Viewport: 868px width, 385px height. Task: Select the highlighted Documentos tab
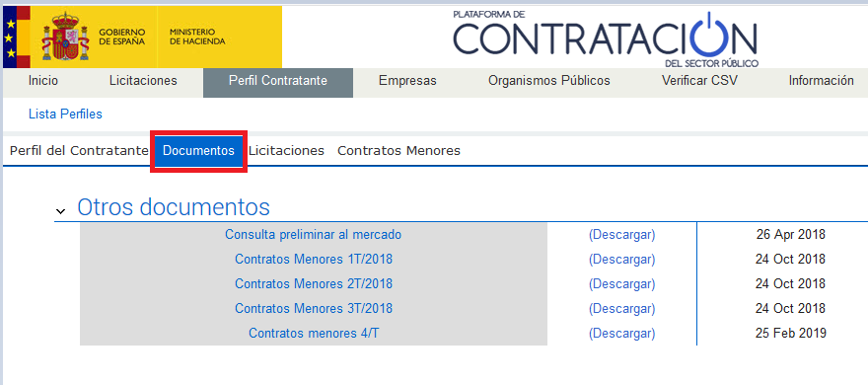tap(198, 151)
